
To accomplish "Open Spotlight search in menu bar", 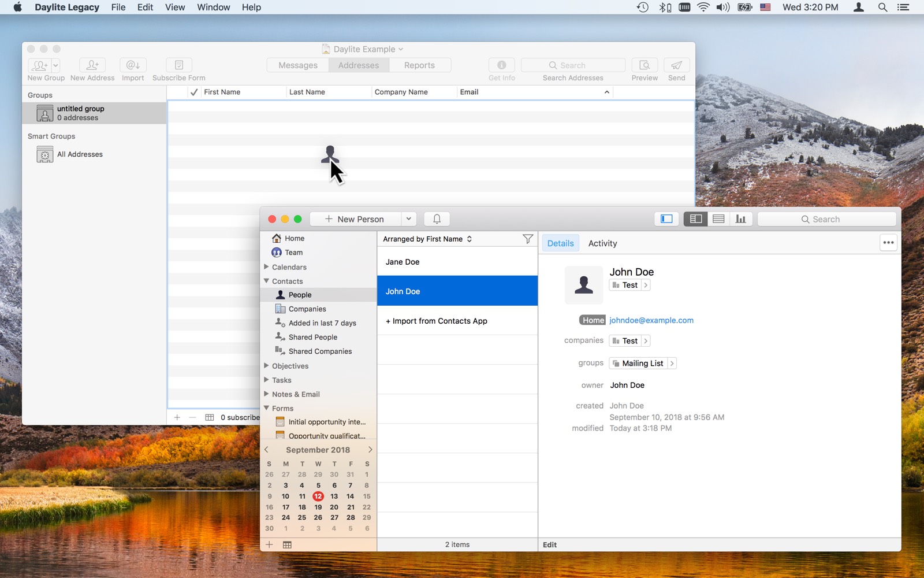I will tap(882, 8).
